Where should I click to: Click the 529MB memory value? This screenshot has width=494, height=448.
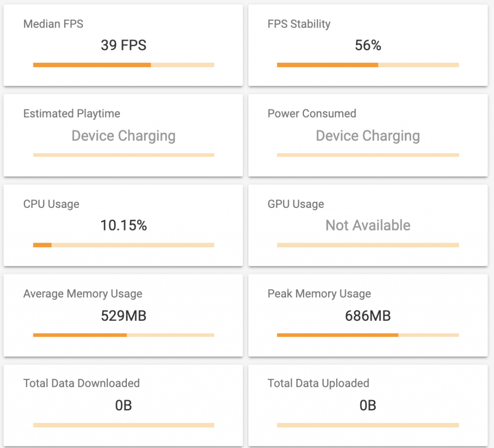123,316
